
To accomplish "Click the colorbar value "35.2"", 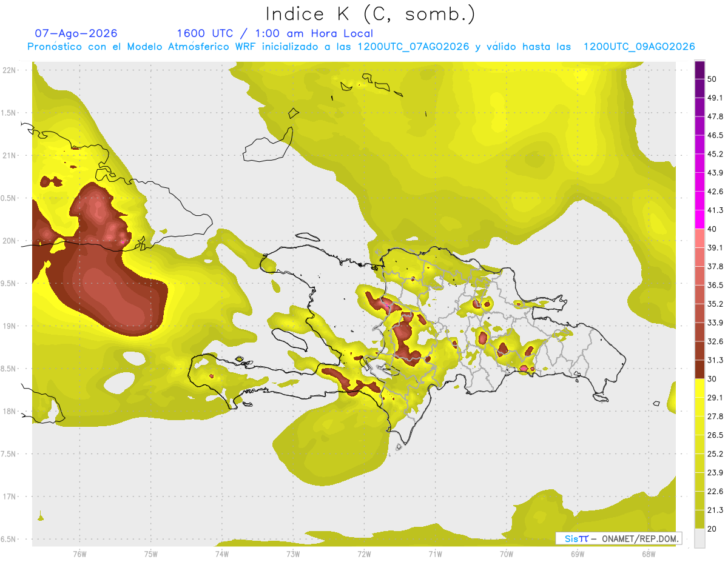I will point(715,304).
